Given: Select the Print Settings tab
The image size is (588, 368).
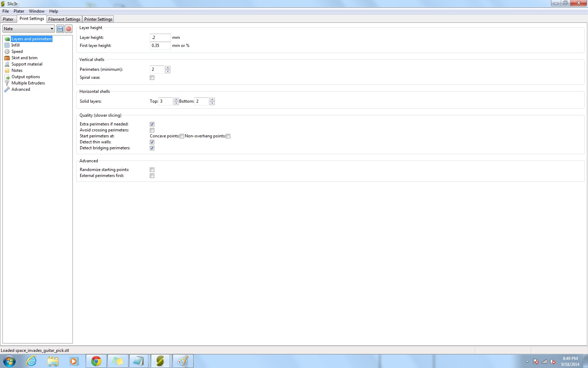Looking at the screenshot, I should 32,19.
